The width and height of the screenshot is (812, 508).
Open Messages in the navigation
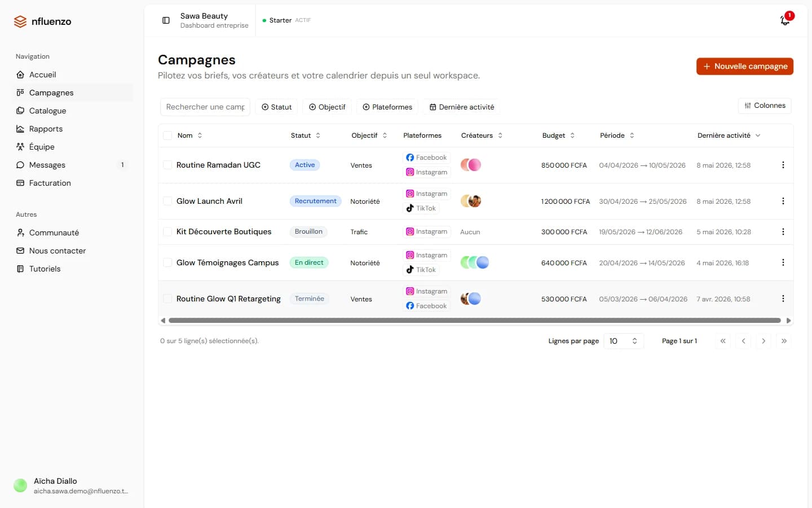(73, 165)
